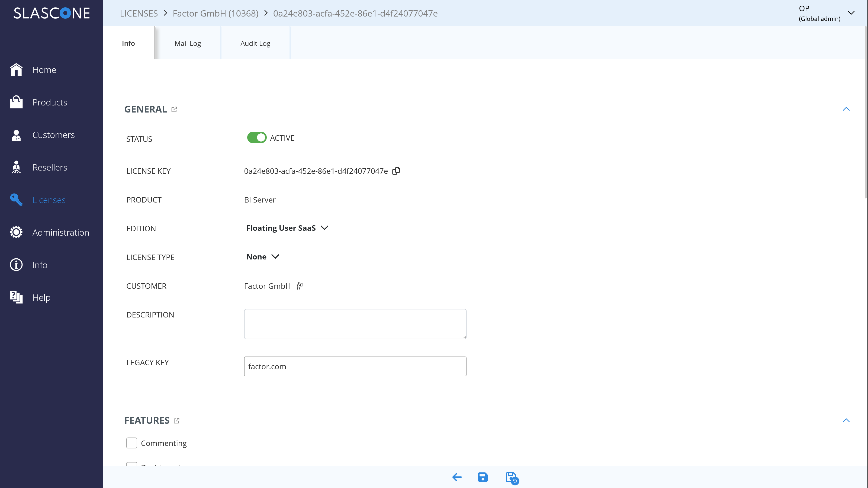
Task: Click the Factor GmbH customer name
Action: (x=267, y=286)
